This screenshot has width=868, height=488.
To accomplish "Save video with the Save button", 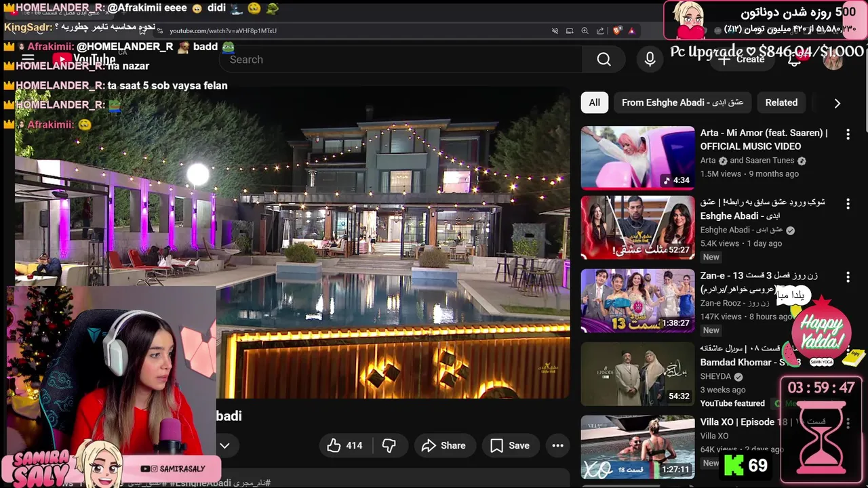I will (510, 445).
